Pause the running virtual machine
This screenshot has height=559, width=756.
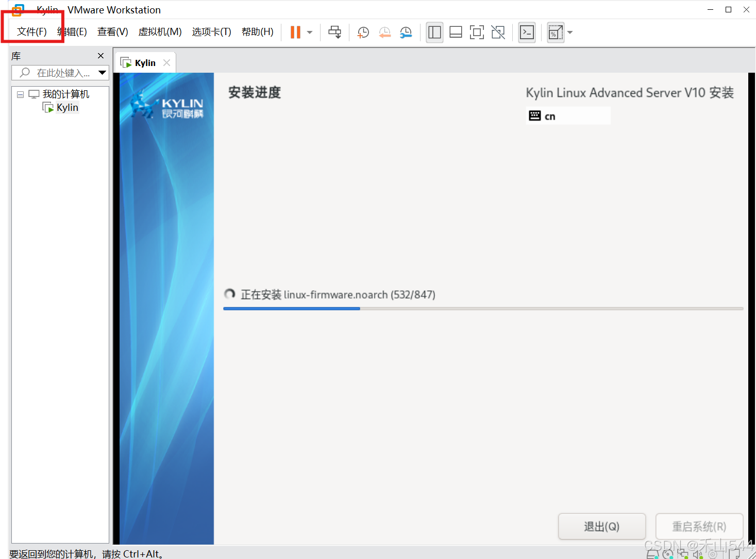tap(295, 32)
